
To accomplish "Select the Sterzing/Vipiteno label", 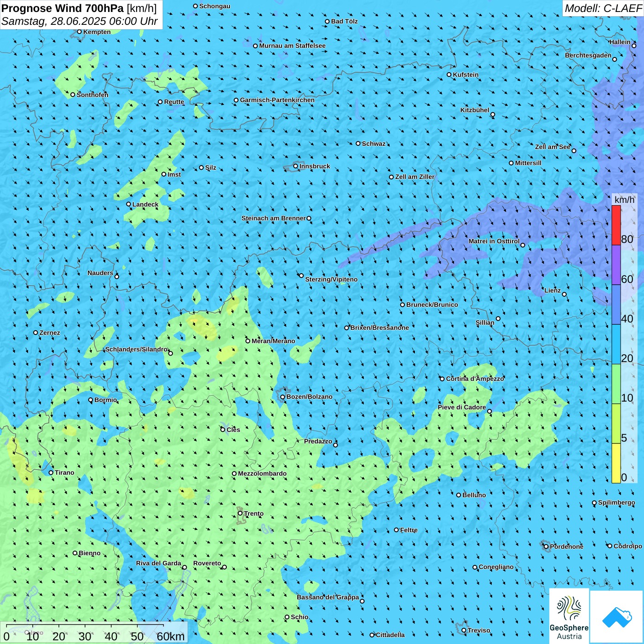I will pyautogui.click(x=331, y=280).
